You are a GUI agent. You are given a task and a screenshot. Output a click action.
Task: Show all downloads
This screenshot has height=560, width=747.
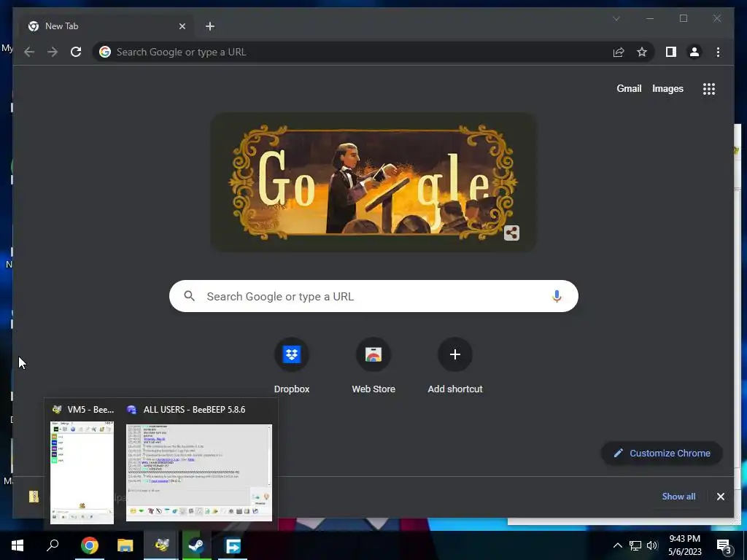pos(678,496)
